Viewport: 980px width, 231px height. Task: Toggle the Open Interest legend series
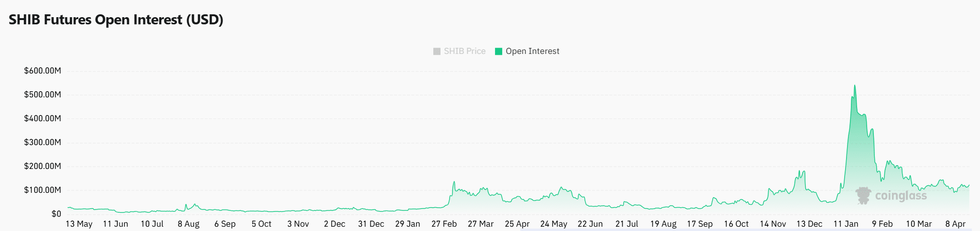click(x=527, y=51)
